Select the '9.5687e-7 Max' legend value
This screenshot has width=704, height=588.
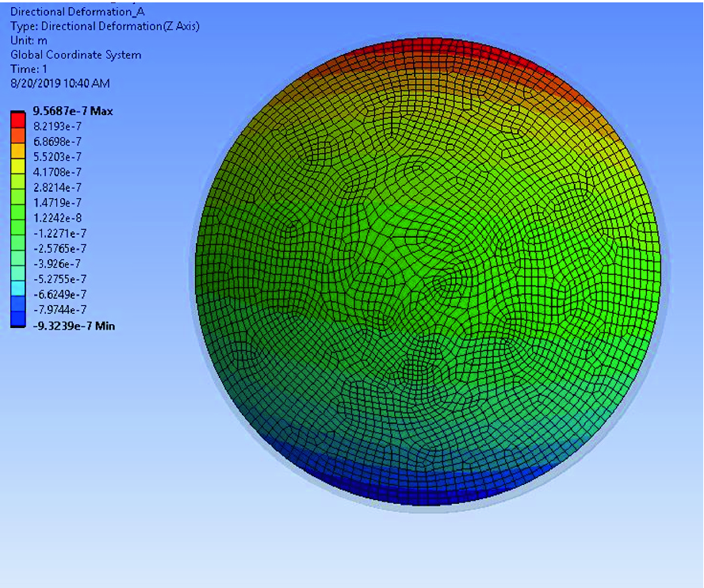(x=73, y=111)
